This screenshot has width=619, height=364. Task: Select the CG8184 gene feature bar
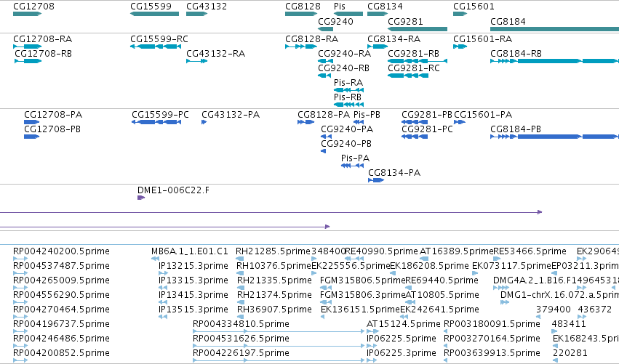coord(555,29)
